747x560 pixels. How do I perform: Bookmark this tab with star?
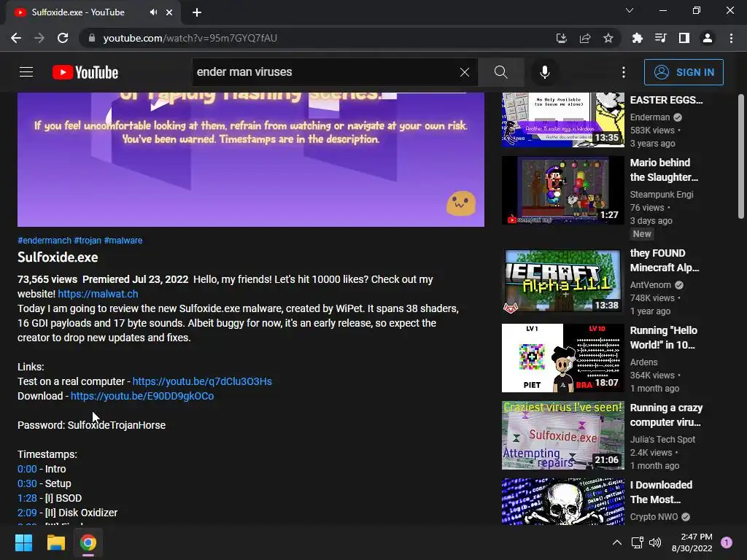point(608,38)
